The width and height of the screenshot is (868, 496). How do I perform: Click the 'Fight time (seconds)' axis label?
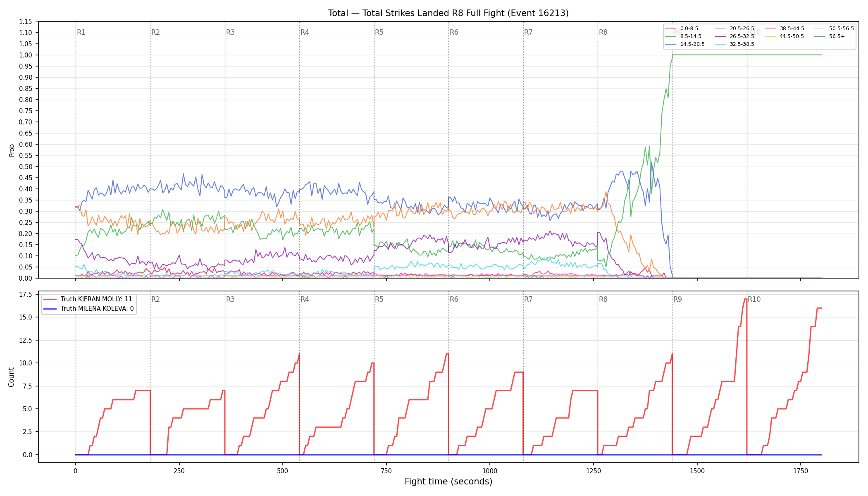coord(448,482)
